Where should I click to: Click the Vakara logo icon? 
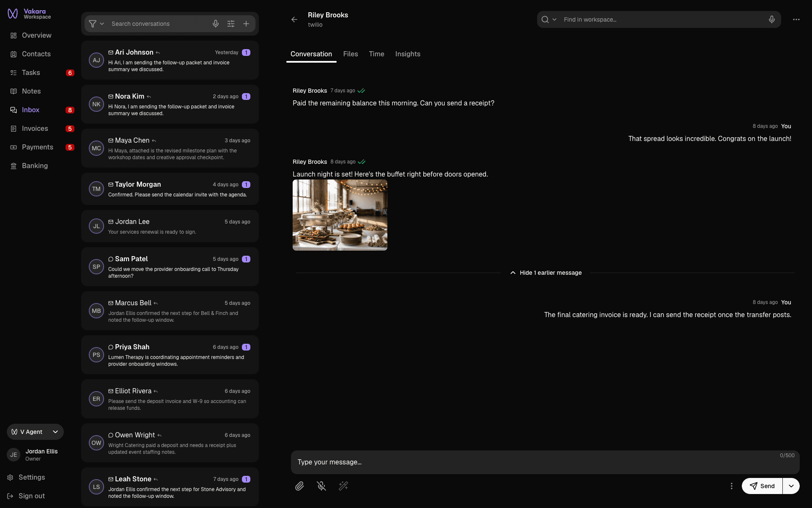(13, 14)
